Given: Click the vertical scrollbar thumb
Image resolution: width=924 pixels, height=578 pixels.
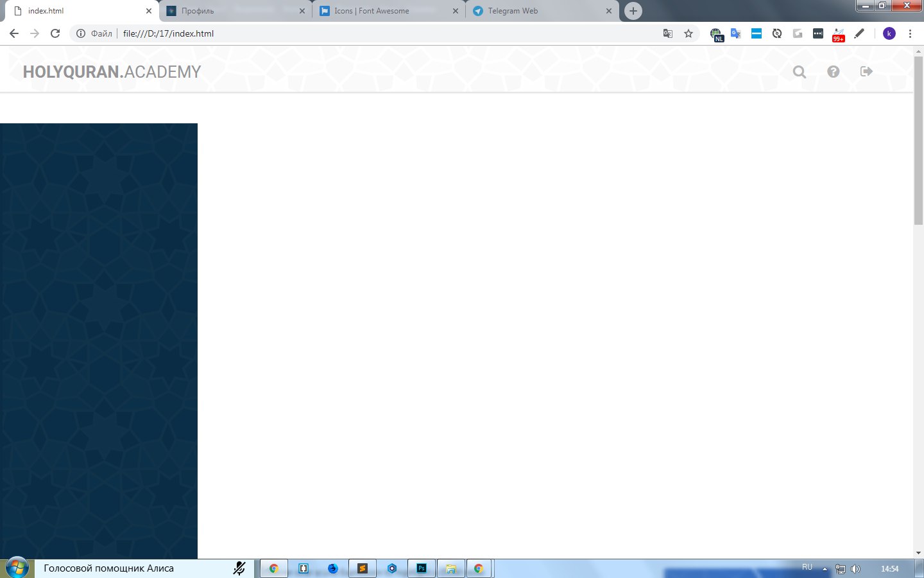Looking at the screenshot, I should click(918, 140).
